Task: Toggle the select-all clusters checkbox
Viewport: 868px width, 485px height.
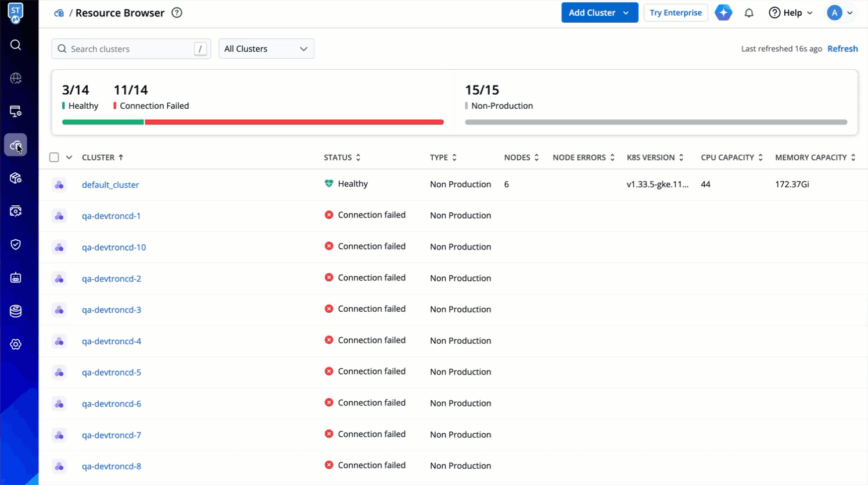Action: click(x=54, y=158)
